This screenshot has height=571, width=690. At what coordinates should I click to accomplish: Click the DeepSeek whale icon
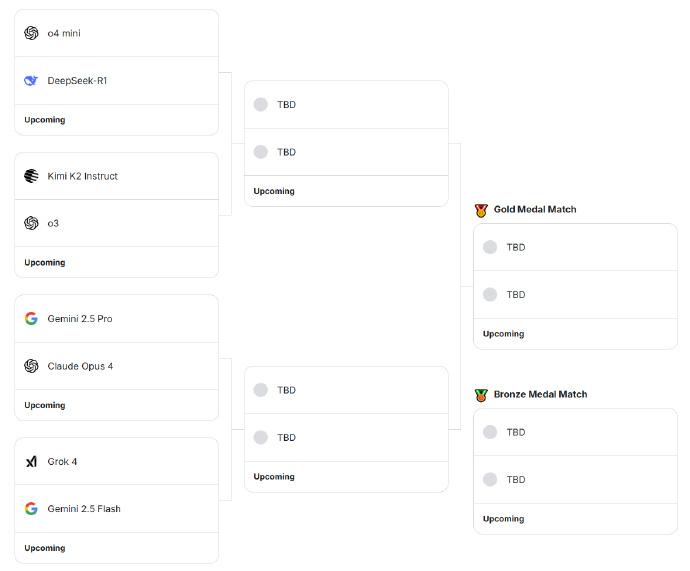point(31,81)
